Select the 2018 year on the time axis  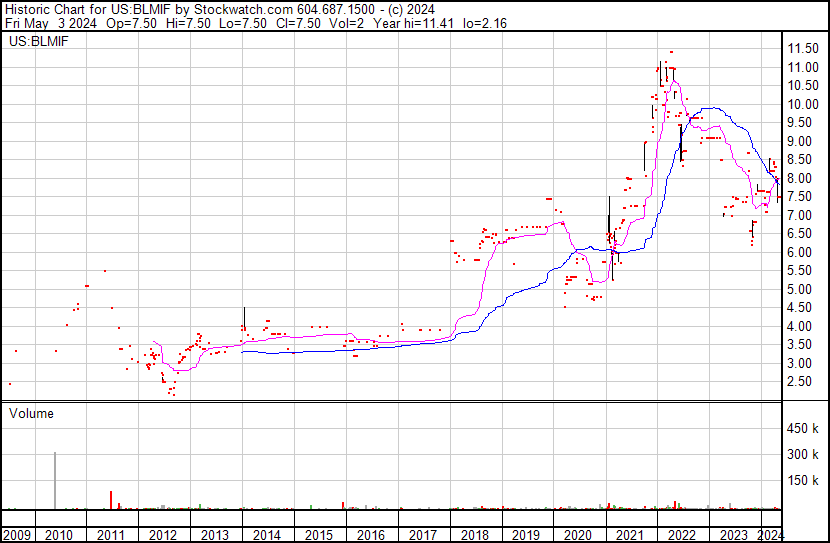point(474,535)
